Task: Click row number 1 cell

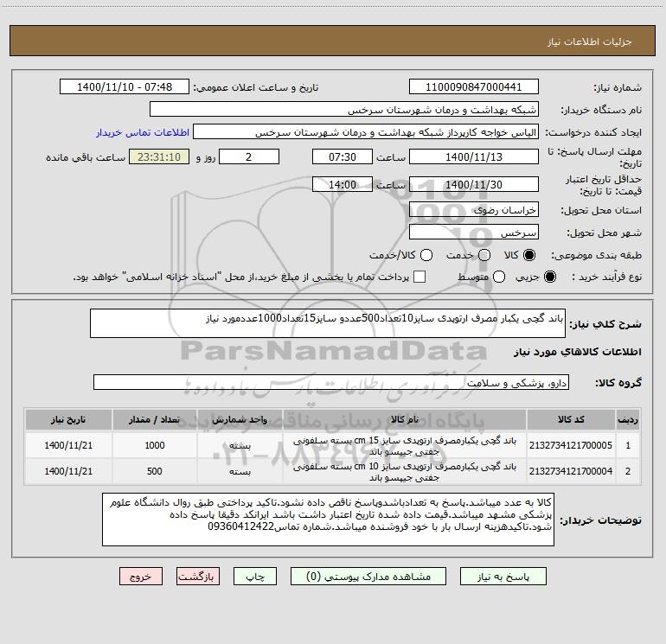Action: pyautogui.click(x=628, y=446)
